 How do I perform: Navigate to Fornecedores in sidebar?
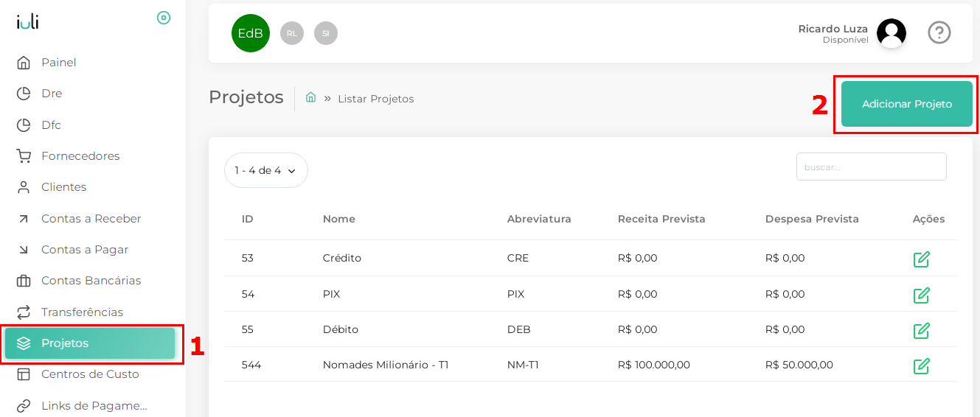tap(80, 156)
